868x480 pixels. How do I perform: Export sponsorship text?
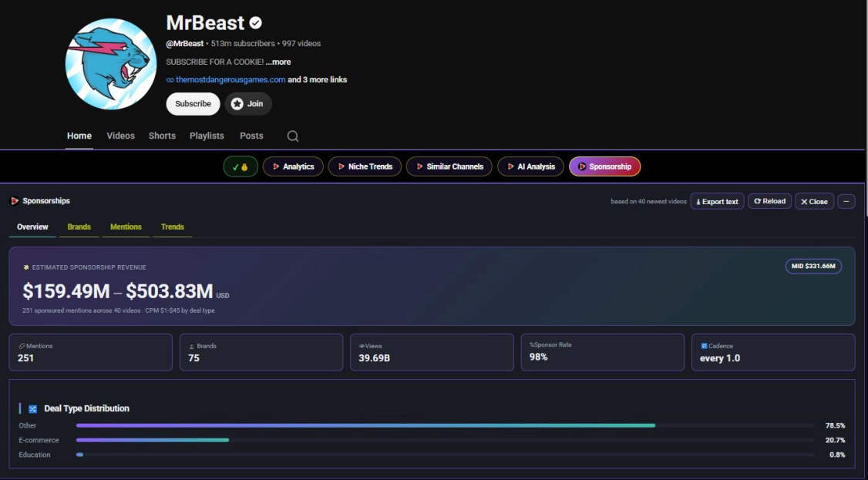pos(717,201)
